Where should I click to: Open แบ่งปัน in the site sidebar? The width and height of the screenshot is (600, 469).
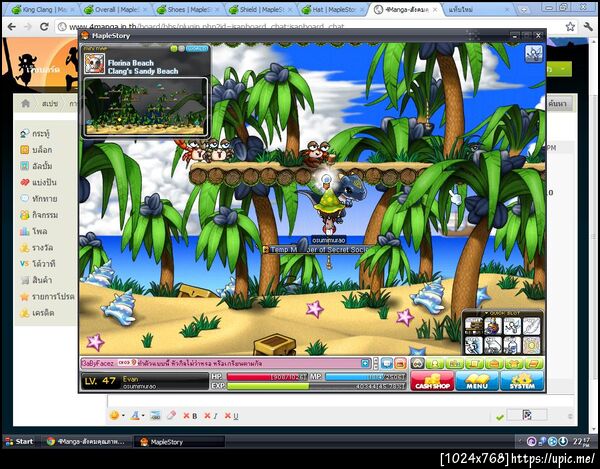(38, 182)
